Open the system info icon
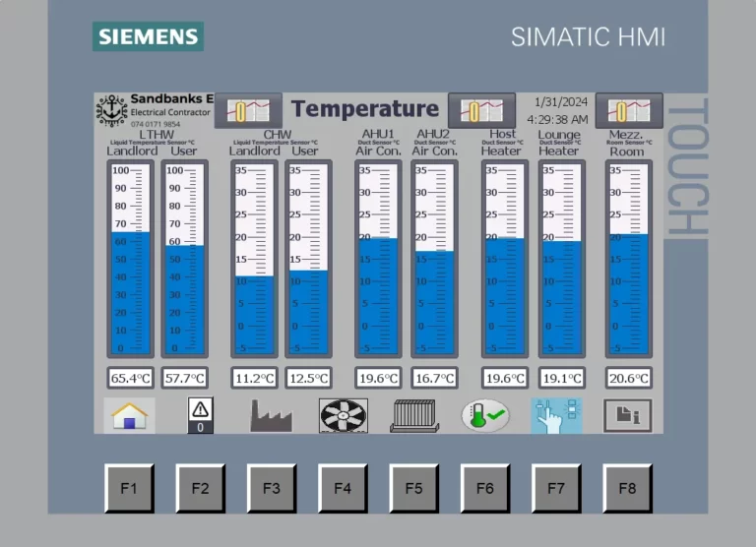 point(627,415)
